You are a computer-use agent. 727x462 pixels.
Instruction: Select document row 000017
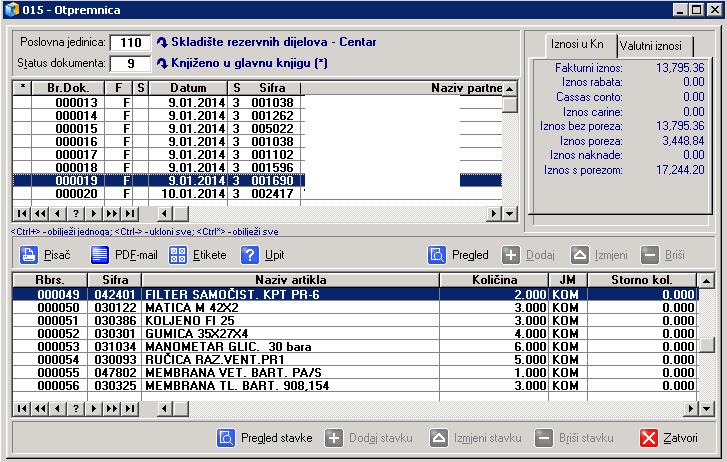click(x=257, y=154)
